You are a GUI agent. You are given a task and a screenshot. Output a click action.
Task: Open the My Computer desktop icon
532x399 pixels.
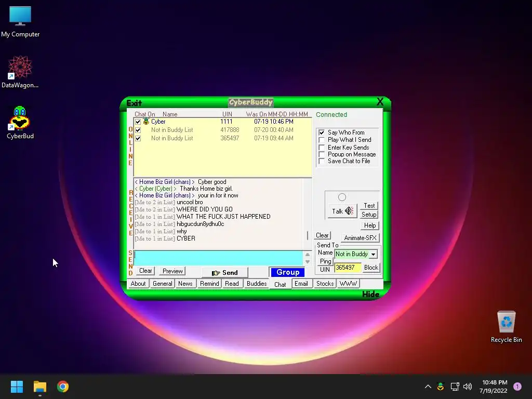20,22
